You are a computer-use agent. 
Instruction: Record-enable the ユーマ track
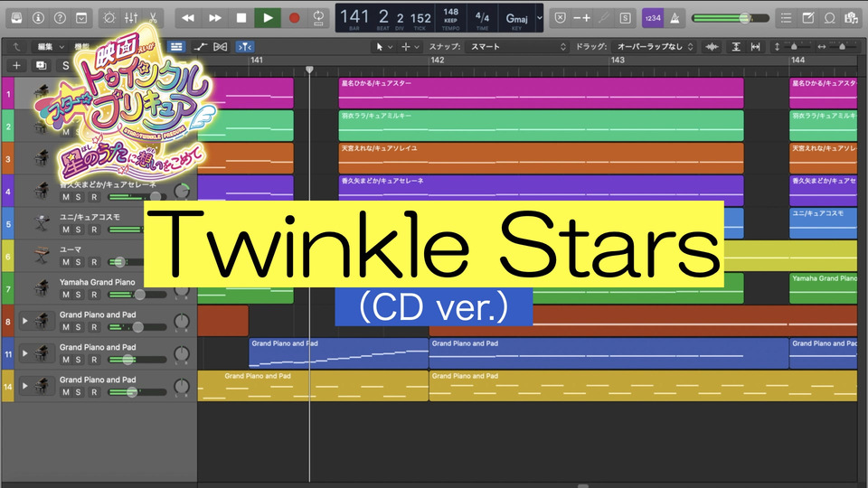[94, 262]
